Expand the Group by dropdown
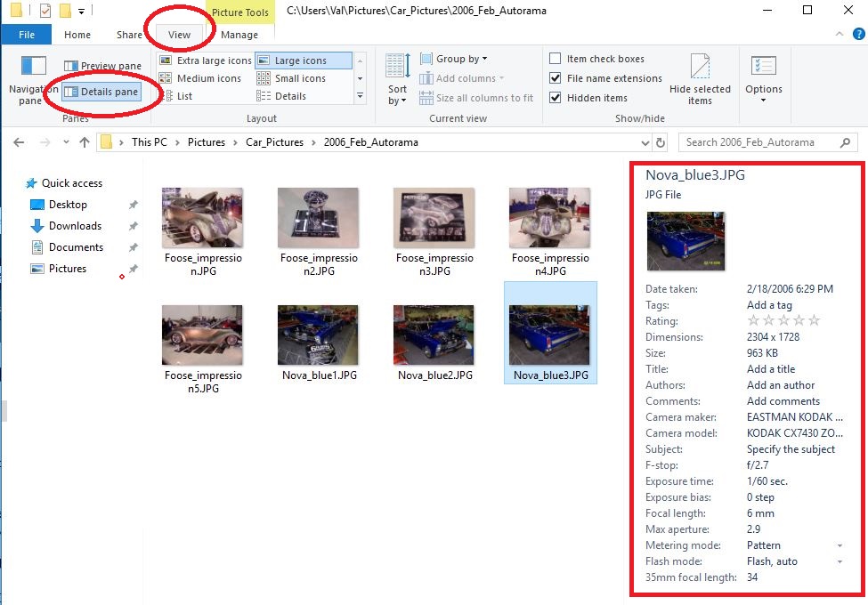This screenshot has width=868, height=605. (x=460, y=59)
